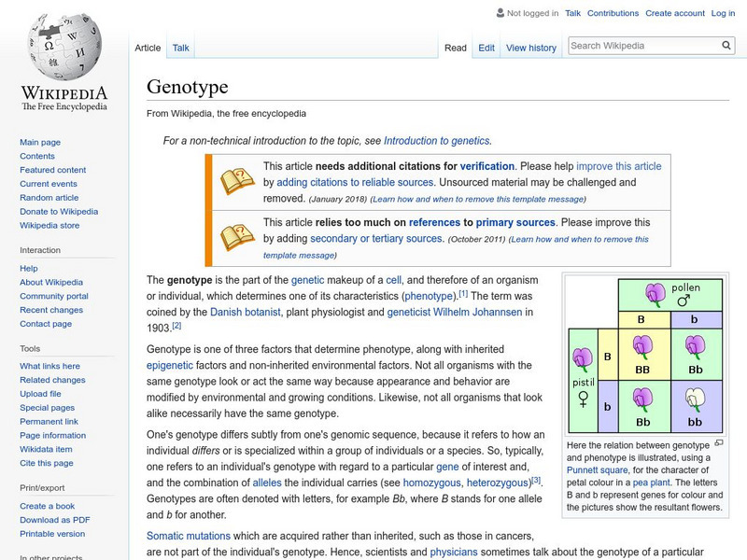Image resolution: width=747 pixels, height=560 pixels.
Task: Click the book icon beside the primary sources notice
Action: click(237, 237)
